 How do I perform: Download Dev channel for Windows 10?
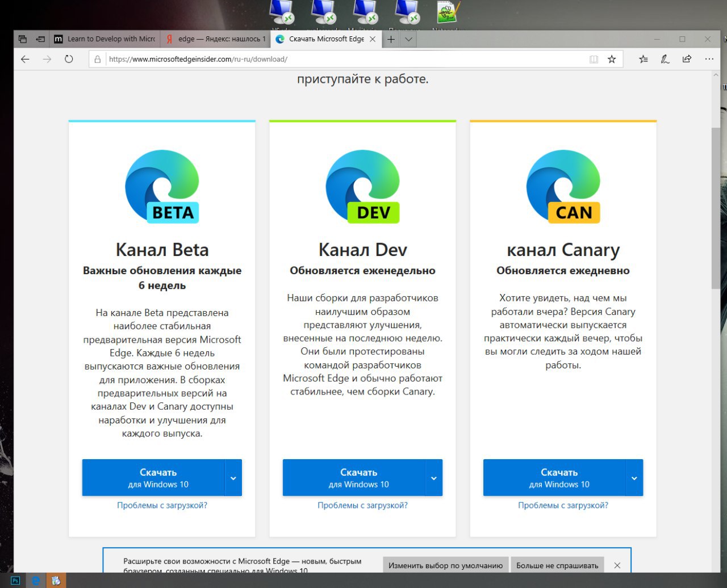tap(354, 478)
